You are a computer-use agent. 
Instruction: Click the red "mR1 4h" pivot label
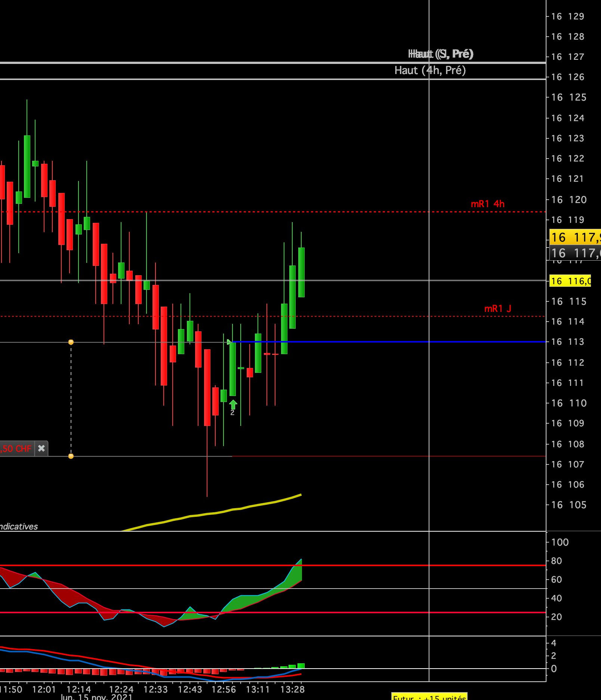[488, 204]
